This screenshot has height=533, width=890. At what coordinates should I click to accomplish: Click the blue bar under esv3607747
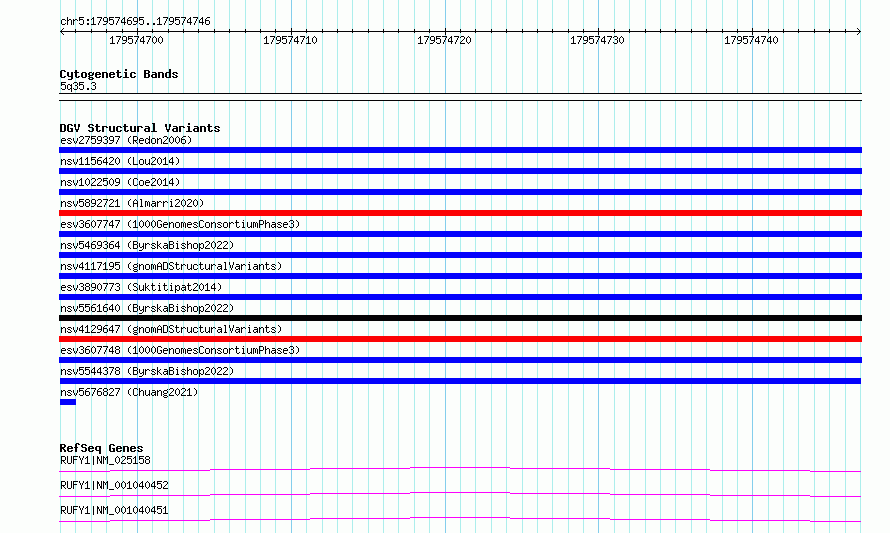coord(460,234)
